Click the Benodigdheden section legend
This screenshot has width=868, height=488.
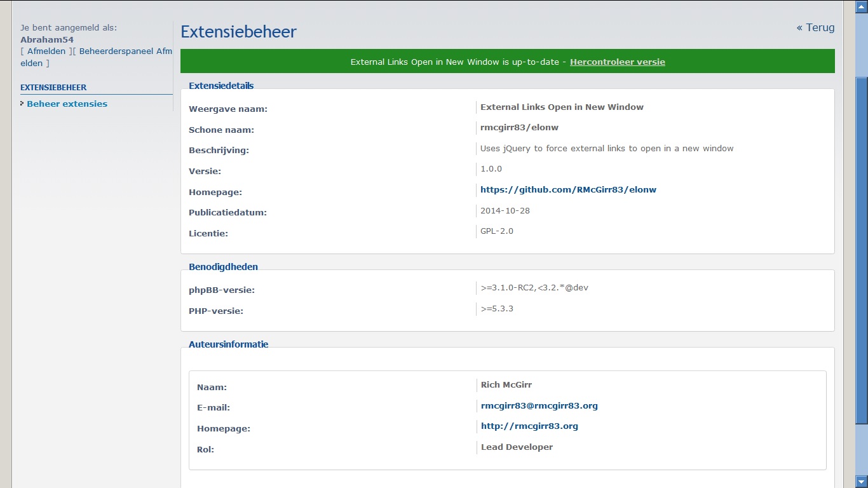pos(223,267)
